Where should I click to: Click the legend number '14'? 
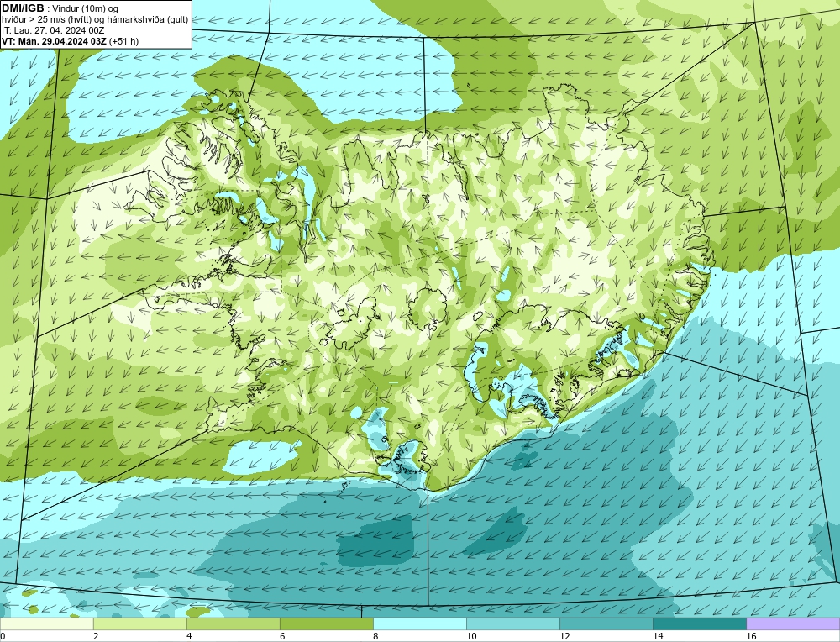(x=658, y=636)
